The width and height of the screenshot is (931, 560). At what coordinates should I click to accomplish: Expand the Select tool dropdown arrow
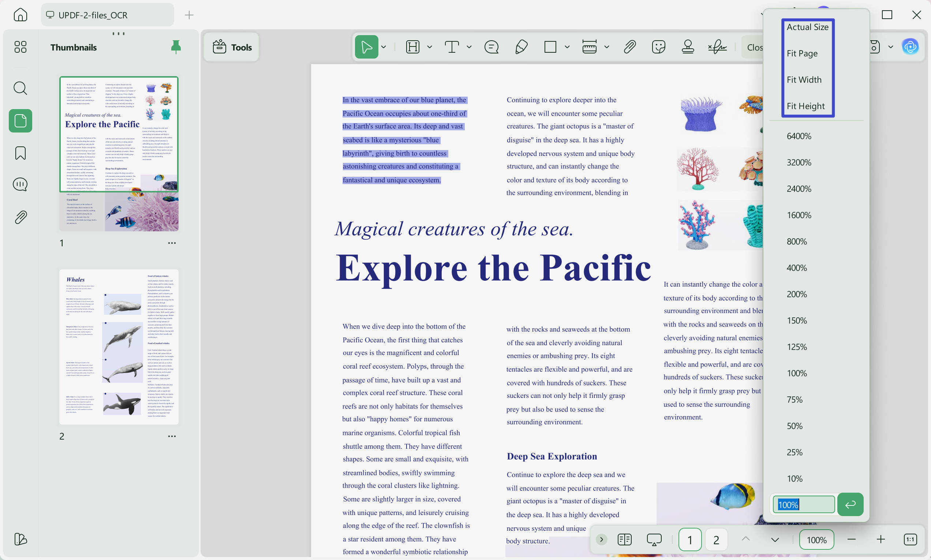[384, 47]
